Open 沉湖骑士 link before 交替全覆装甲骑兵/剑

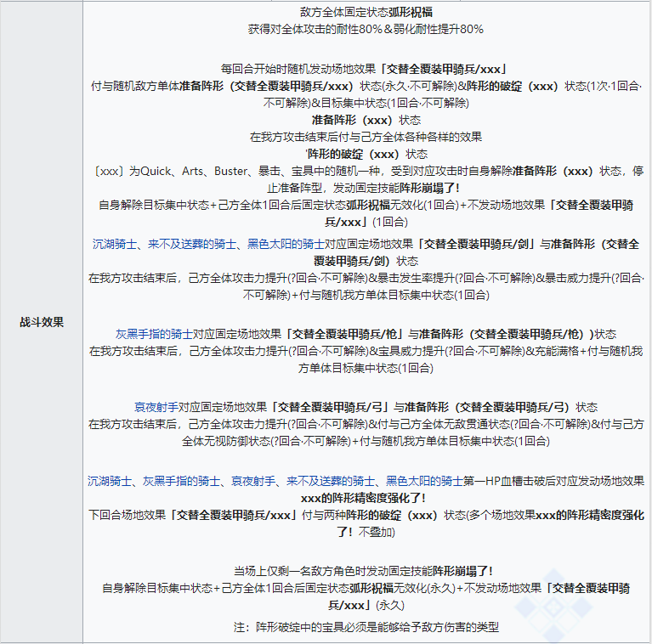(x=115, y=244)
